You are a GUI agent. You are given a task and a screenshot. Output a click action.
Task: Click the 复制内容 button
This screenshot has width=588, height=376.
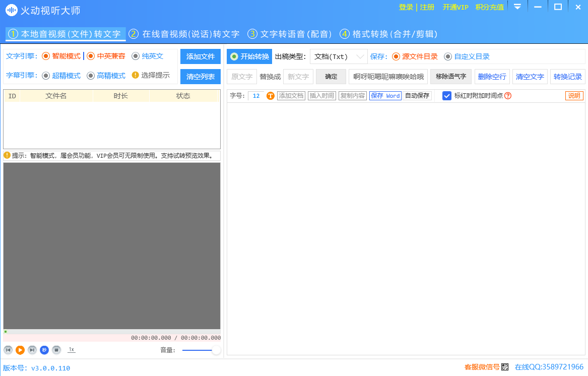pyautogui.click(x=353, y=96)
